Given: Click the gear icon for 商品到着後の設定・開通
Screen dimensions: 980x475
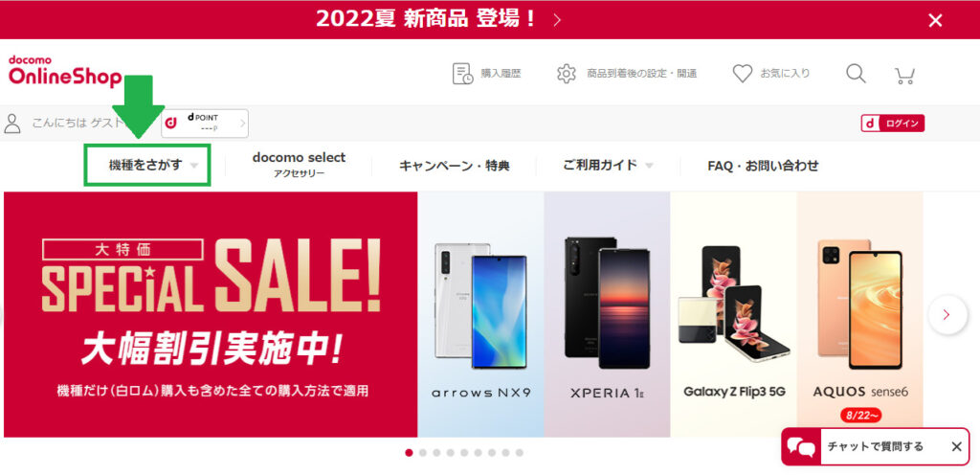Looking at the screenshot, I should point(567,74).
